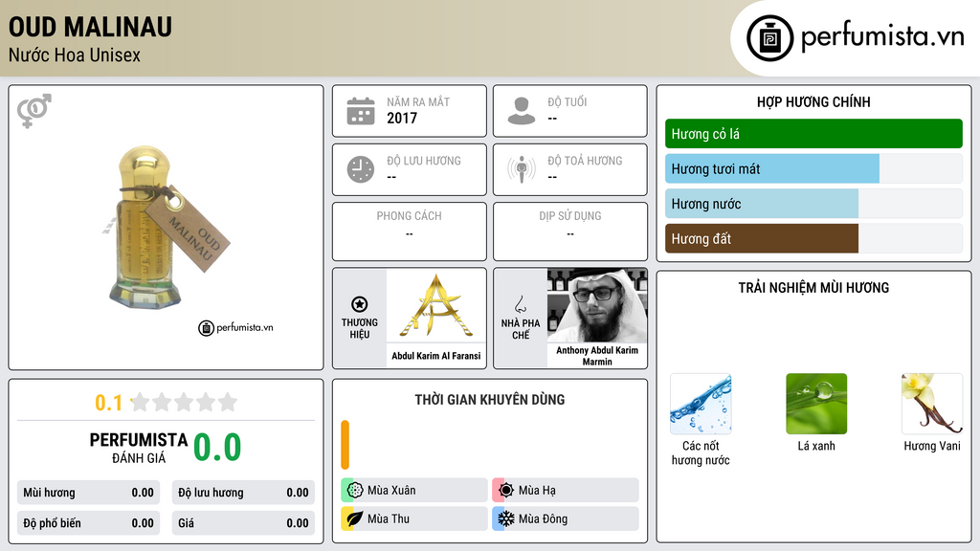
Task: Click the Độ lưu hương 0.00 score row
Action: pyautogui.click(x=243, y=493)
